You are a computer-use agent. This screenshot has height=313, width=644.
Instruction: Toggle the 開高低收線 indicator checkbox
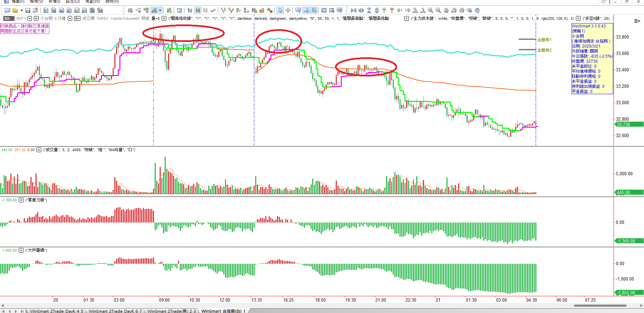[x=164, y=18]
